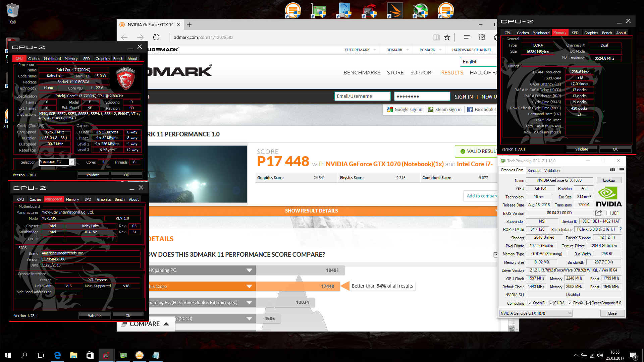
Task: Click Bus Interface question mark in GPU-Z
Action: pyautogui.click(x=621, y=229)
